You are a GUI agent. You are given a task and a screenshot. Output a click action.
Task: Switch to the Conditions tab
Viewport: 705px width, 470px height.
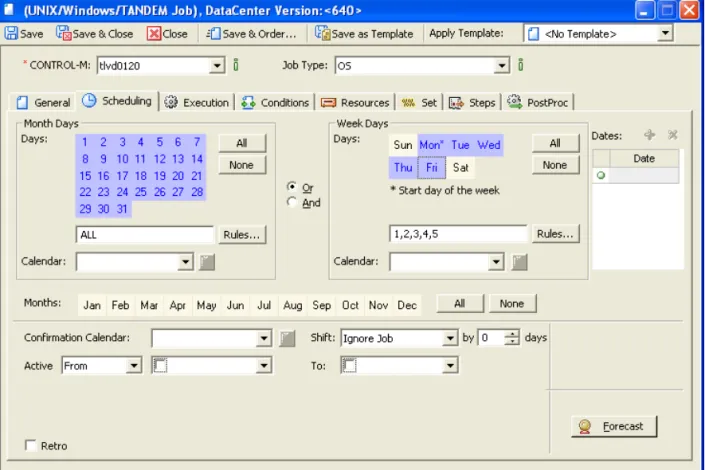[x=275, y=103]
